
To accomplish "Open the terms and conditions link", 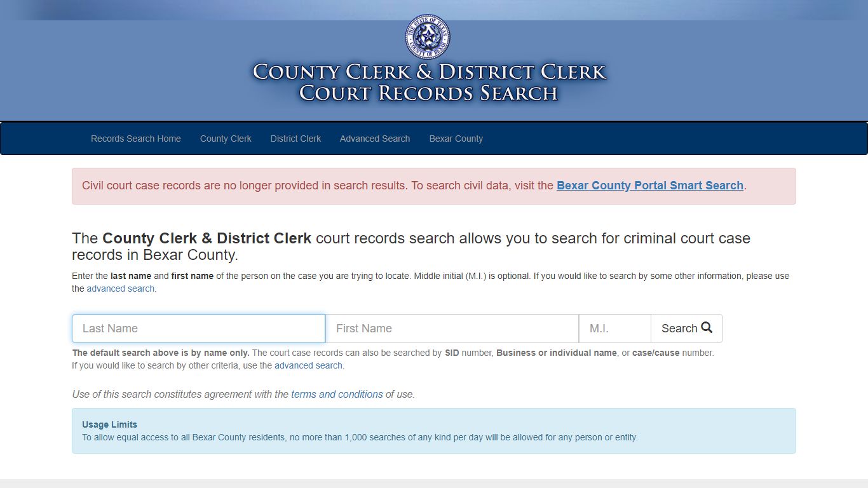I will click(x=337, y=394).
